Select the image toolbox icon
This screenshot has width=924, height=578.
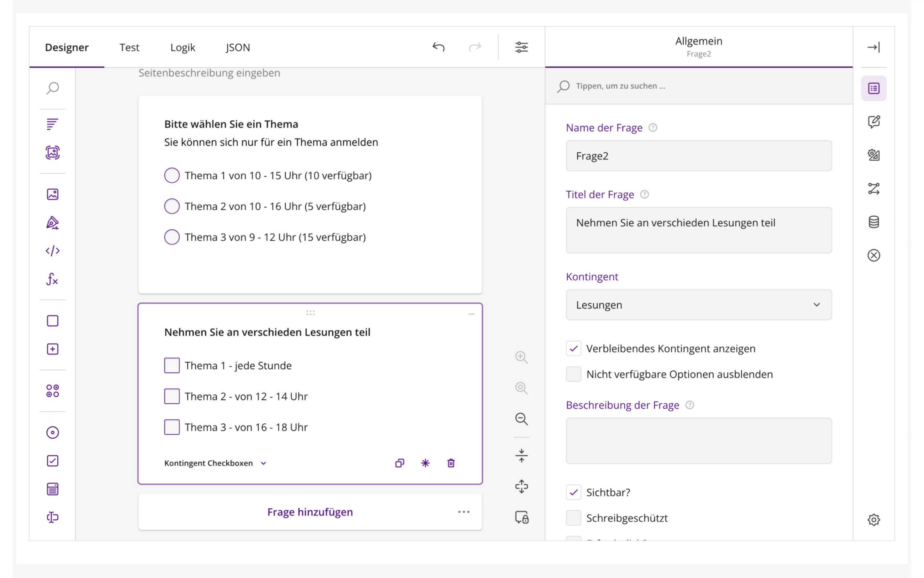pyautogui.click(x=53, y=194)
